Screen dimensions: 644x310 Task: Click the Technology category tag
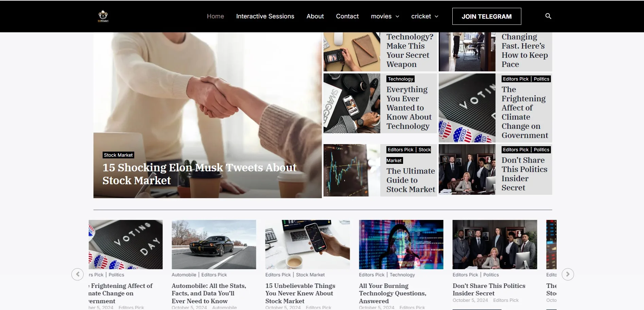click(400, 79)
